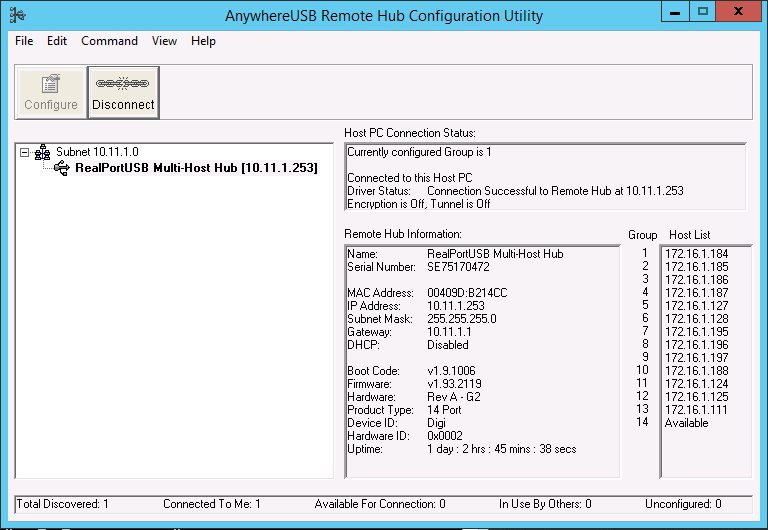The image size is (768, 530).
Task: Click the Boot Code value v1.9.1006
Action: coord(451,371)
